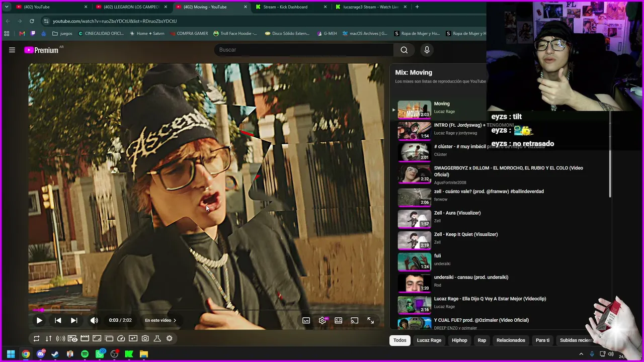Switch to 'LLEGARON LOS CAMPEONES' tab

131,7
